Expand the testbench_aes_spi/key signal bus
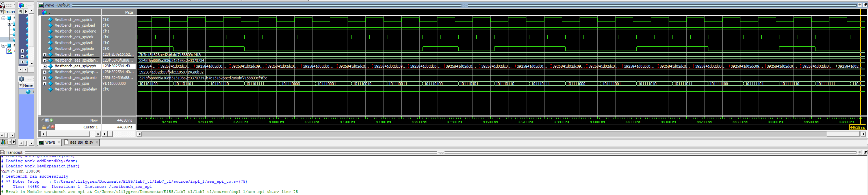868x195 pixels. [x=44, y=54]
